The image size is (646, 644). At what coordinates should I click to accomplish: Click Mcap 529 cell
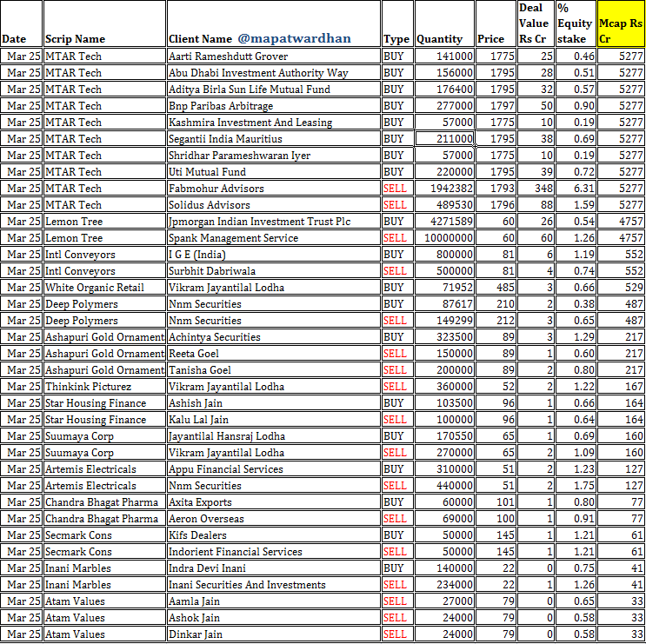622,287
